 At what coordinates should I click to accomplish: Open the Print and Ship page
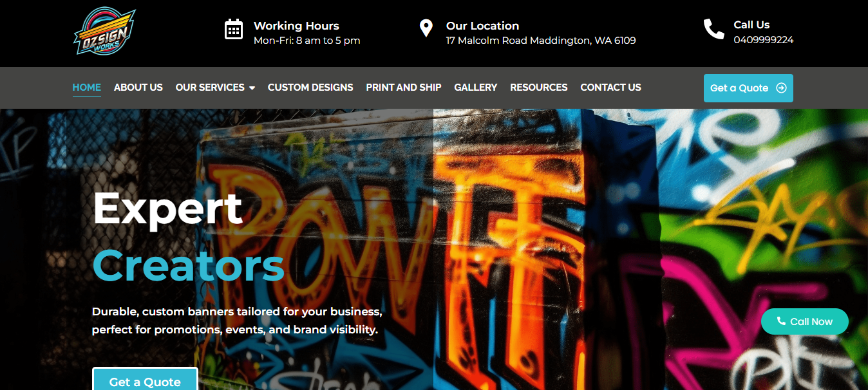[404, 88]
